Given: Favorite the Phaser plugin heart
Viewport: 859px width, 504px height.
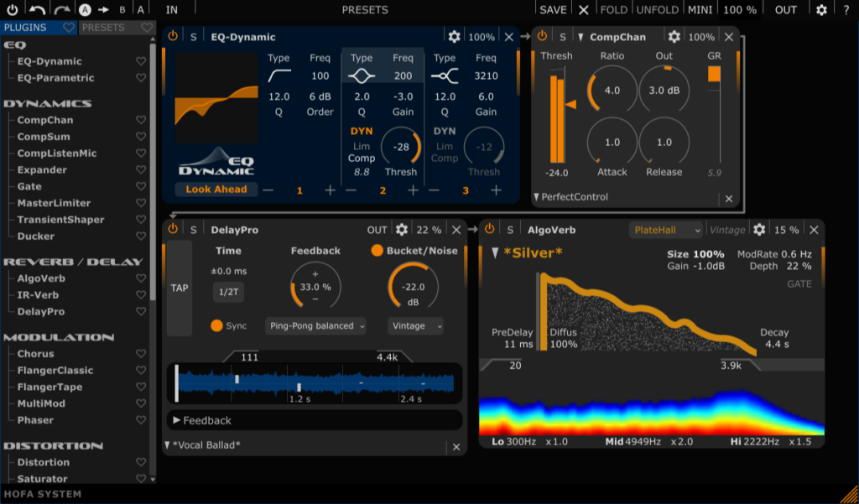Looking at the screenshot, I should tap(141, 419).
